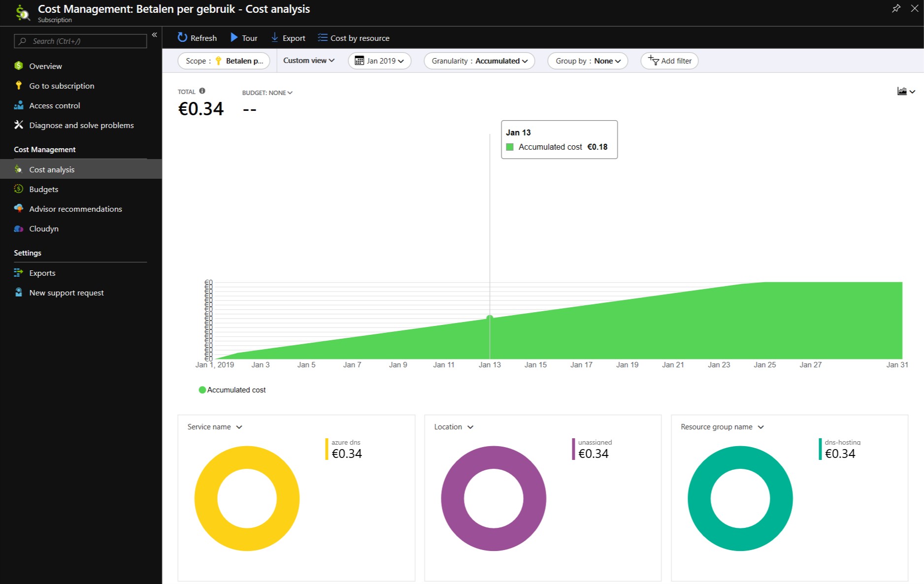Change the Service name chart dimension
The width and height of the screenshot is (924, 584).
pyautogui.click(x=215, y=426)
